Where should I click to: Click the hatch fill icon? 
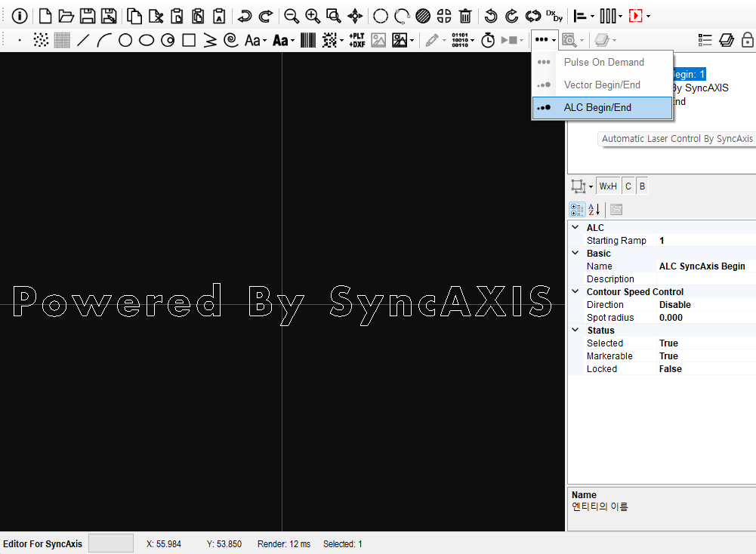[x=423, y=16]
